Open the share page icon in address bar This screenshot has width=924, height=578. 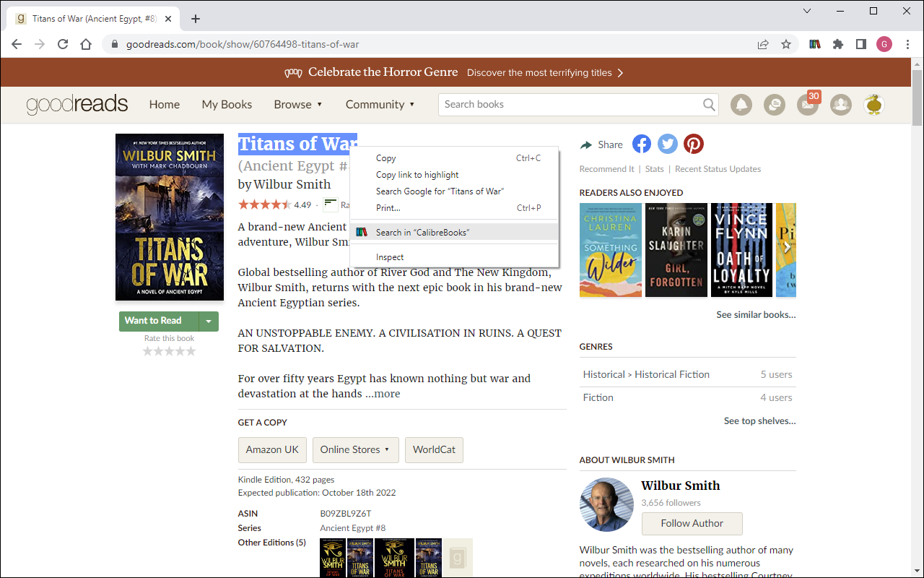point(763,44)
